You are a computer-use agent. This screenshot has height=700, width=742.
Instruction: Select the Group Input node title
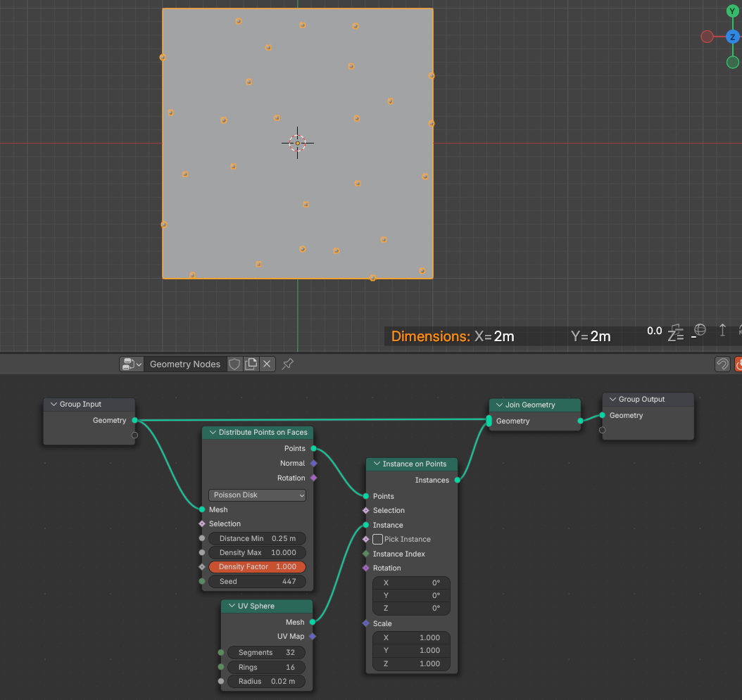[x=80, y=404]
